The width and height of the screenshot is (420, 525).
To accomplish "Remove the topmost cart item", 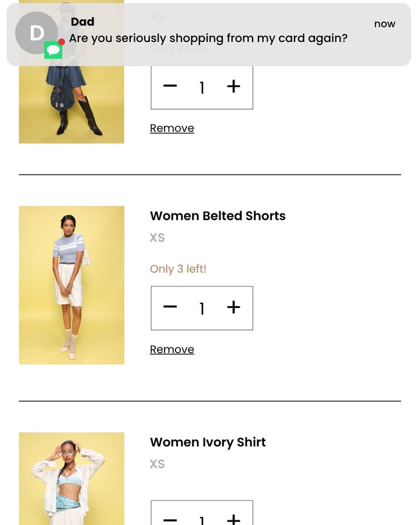I will click(x=171, y=128).
